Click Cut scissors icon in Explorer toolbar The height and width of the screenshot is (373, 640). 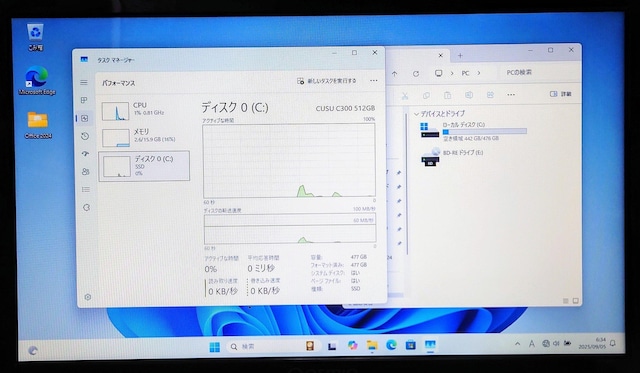coord(405,95)
